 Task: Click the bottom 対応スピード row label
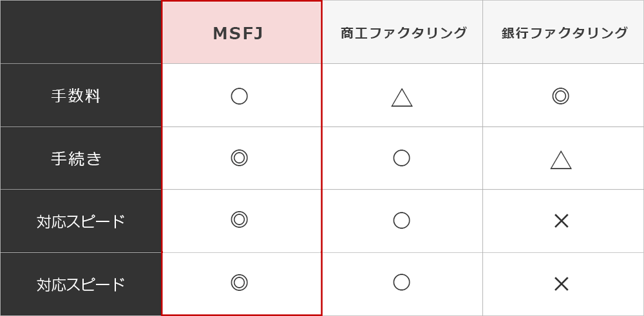point(80,284)
